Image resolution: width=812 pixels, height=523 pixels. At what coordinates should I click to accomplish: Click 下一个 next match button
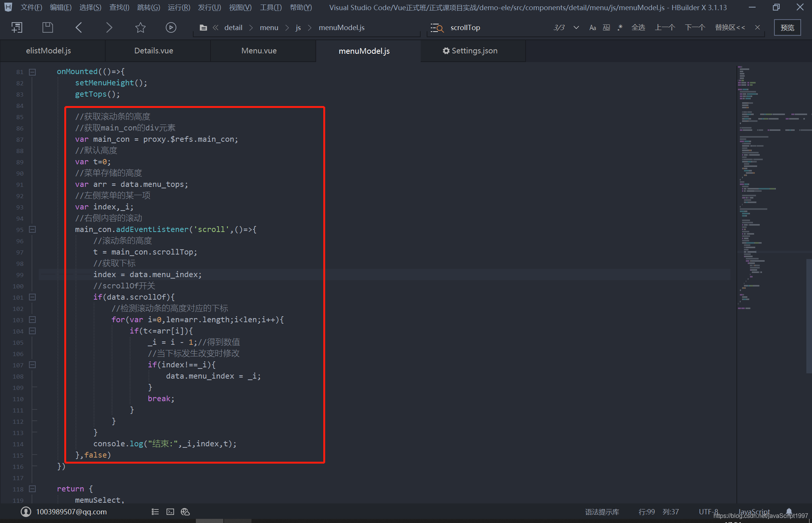pos(695,27)
